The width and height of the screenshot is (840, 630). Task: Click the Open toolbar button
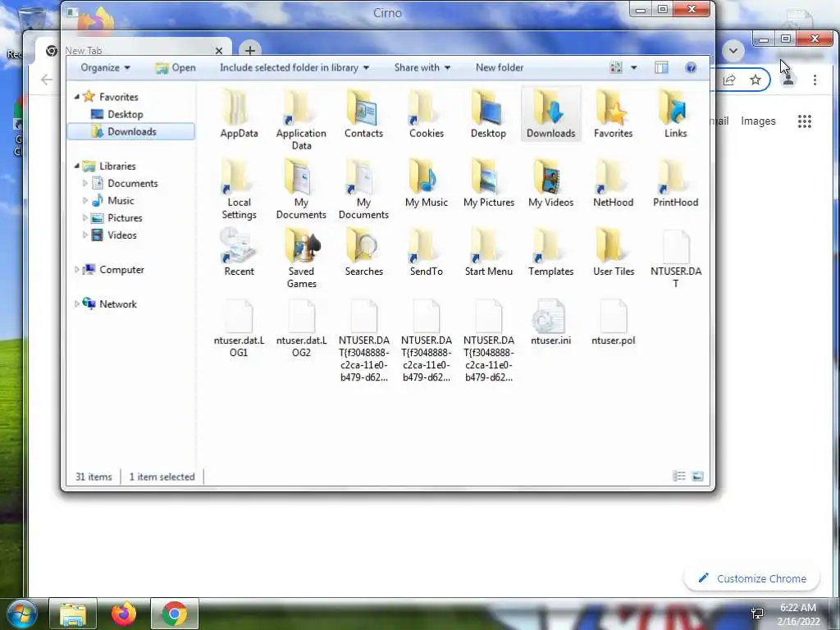(176, 67)
